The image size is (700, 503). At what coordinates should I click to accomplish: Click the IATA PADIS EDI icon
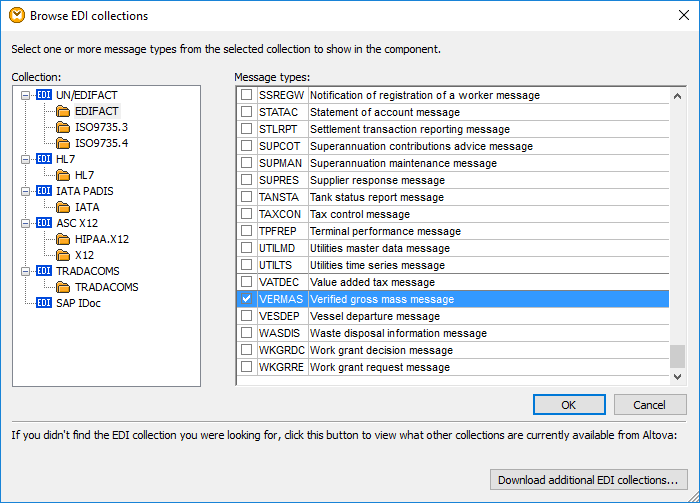point(44,191)
